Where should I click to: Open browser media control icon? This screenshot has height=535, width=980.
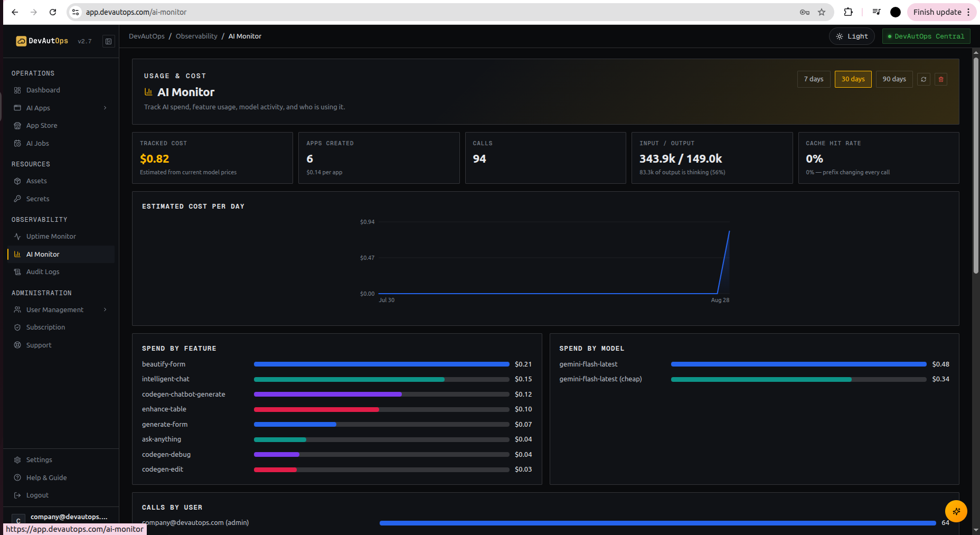pyautogui.click(x=877, y=12)
